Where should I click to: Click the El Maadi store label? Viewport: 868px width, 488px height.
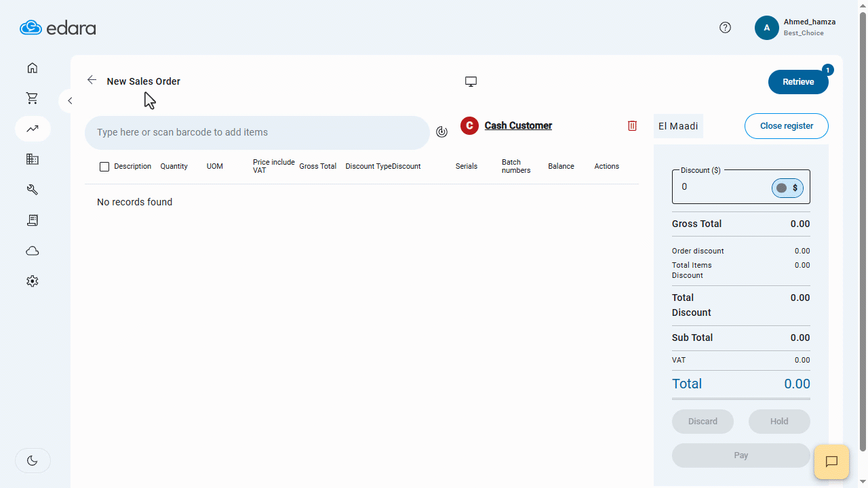(678, 126)
